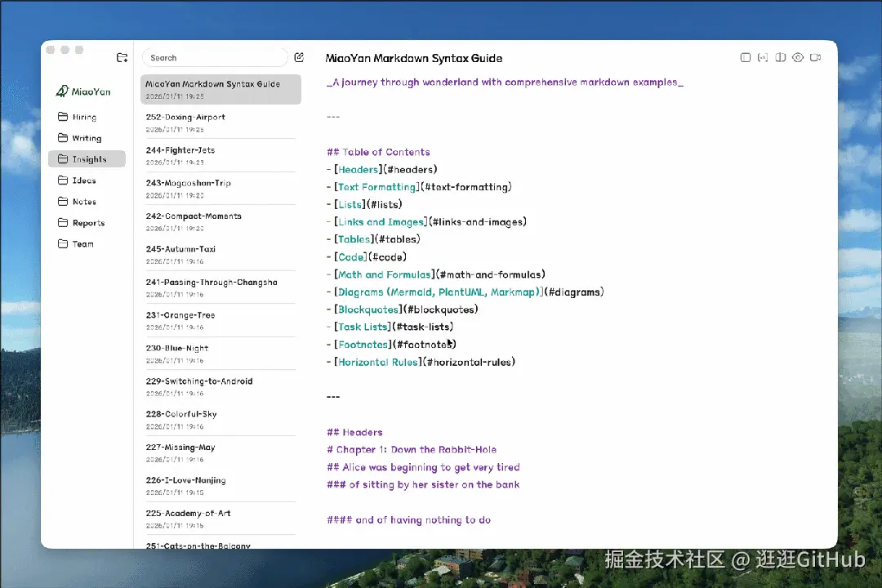Select the Insights folder

87,159
